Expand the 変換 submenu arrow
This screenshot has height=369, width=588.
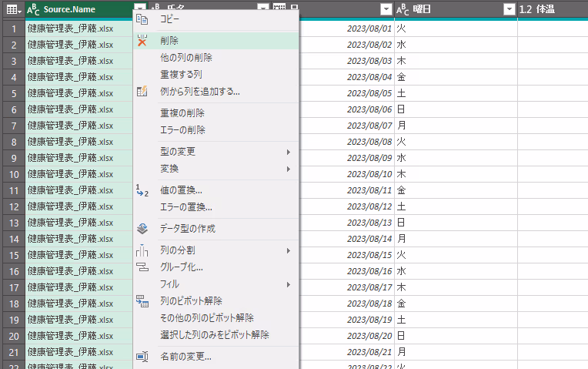tap(289, 169)
